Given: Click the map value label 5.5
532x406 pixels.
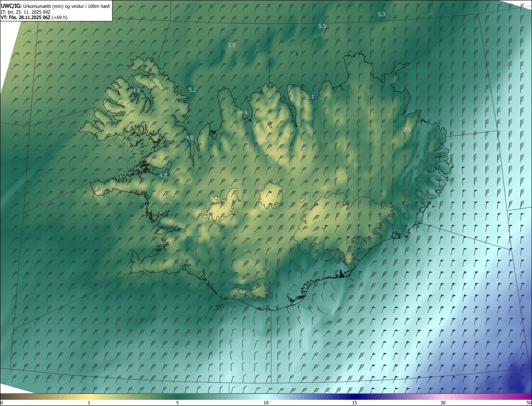Looking at the screenshot, I should 322,26.
